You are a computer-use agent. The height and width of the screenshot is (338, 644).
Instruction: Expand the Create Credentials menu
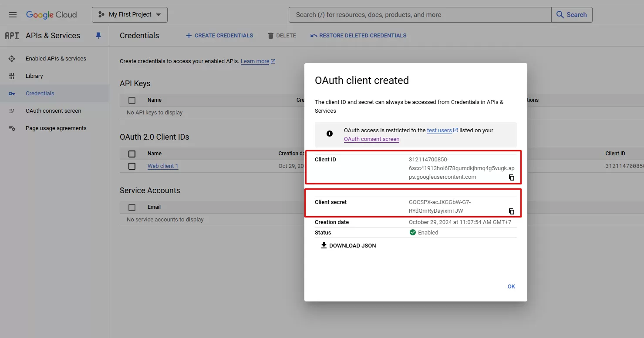point(219,36)
